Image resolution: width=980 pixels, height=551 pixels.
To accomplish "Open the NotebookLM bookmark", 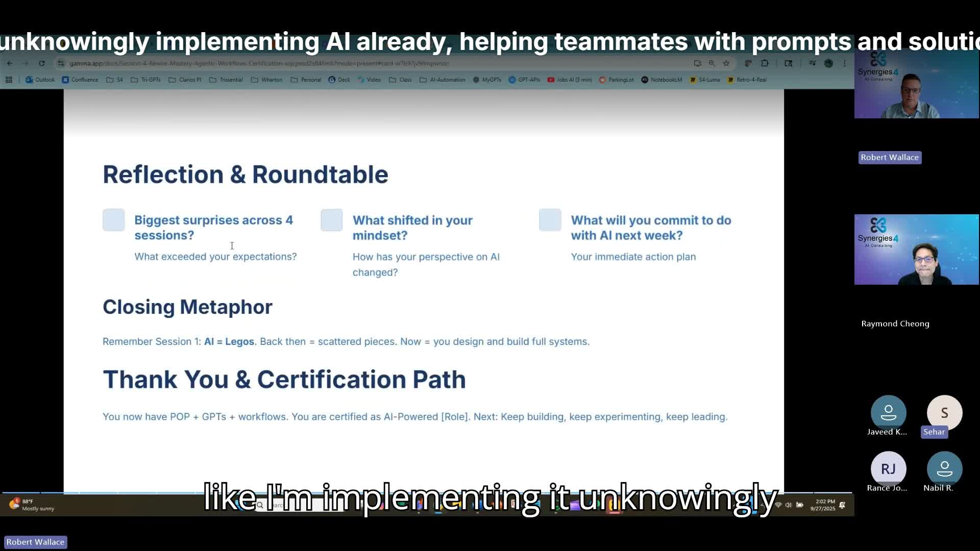I will coord(661,80).
